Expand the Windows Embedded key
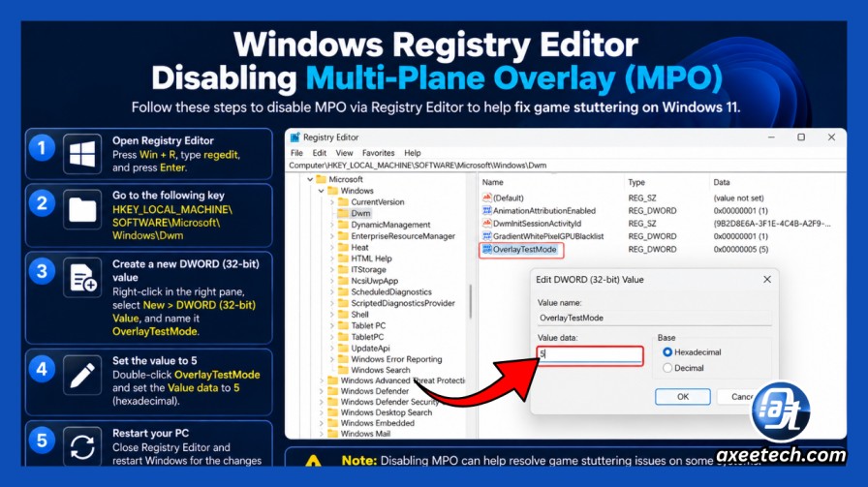 [x=321, y=423]
